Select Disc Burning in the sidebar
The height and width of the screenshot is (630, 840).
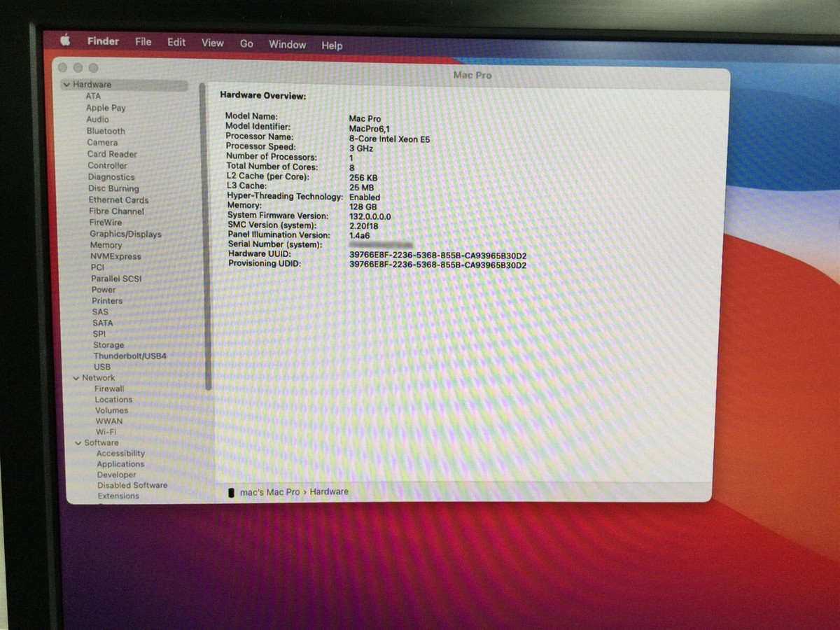click(113, 188)
